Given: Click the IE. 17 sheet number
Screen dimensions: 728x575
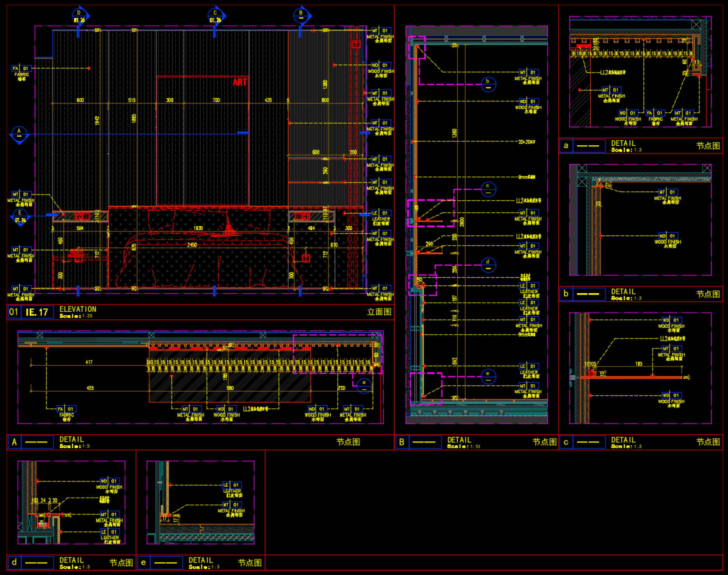Looking at the screenshot, I should point(37,312).
